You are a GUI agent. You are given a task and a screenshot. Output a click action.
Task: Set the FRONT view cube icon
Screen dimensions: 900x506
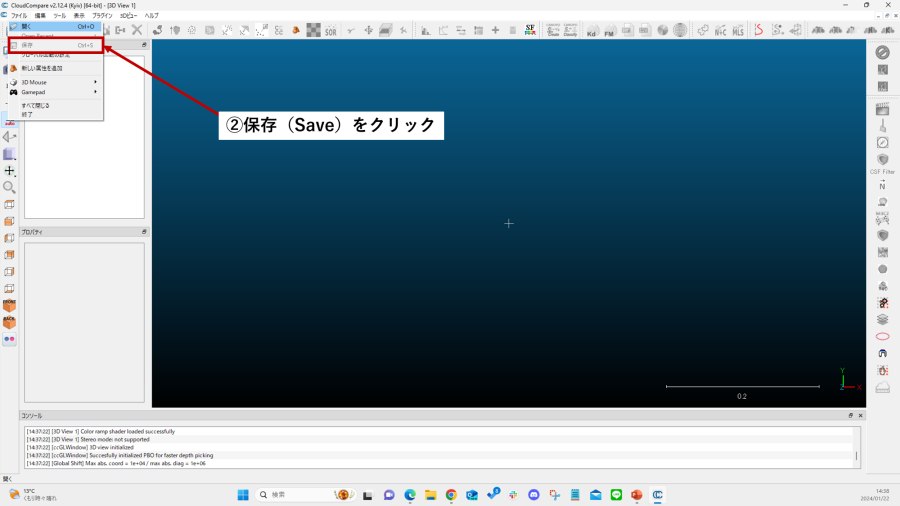9,305
